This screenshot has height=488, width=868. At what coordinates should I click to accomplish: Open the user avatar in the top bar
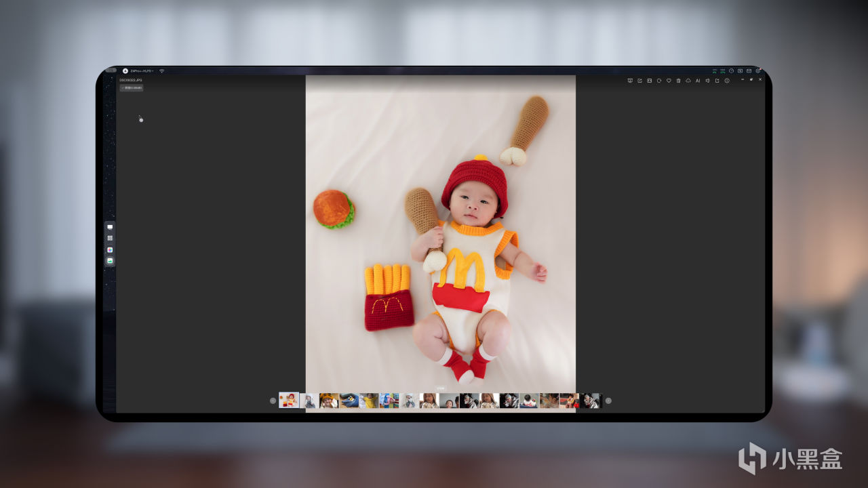[125, 70]
